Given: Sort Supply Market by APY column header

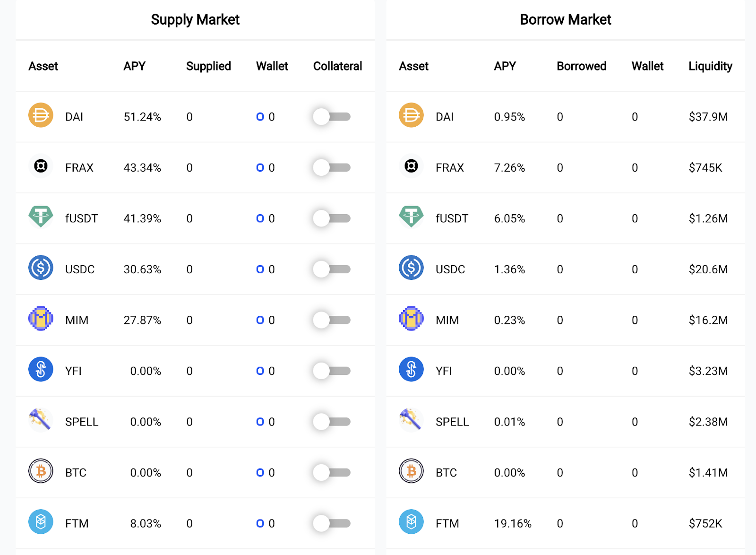Looking at the screenshot, I should [134, 66].
